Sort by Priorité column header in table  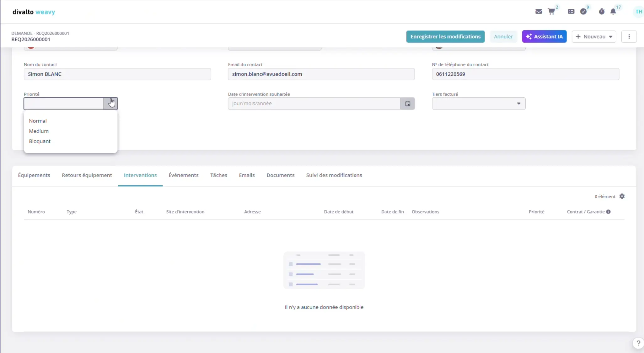[536, 212]
